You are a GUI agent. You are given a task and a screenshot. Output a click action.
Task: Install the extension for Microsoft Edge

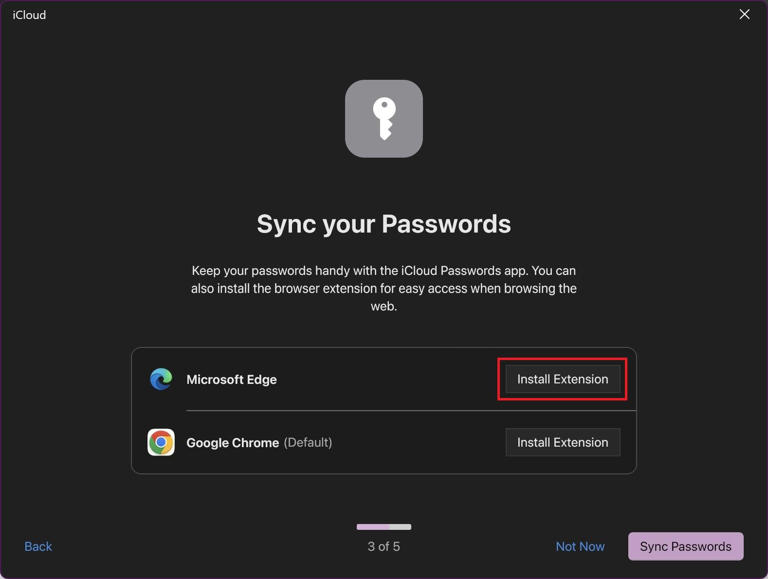pos(562,379)
